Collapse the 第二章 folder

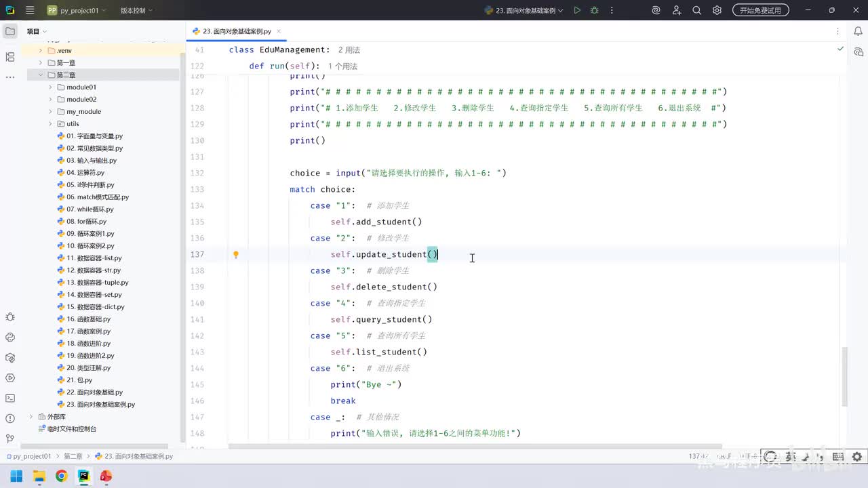tap(41, 75)
